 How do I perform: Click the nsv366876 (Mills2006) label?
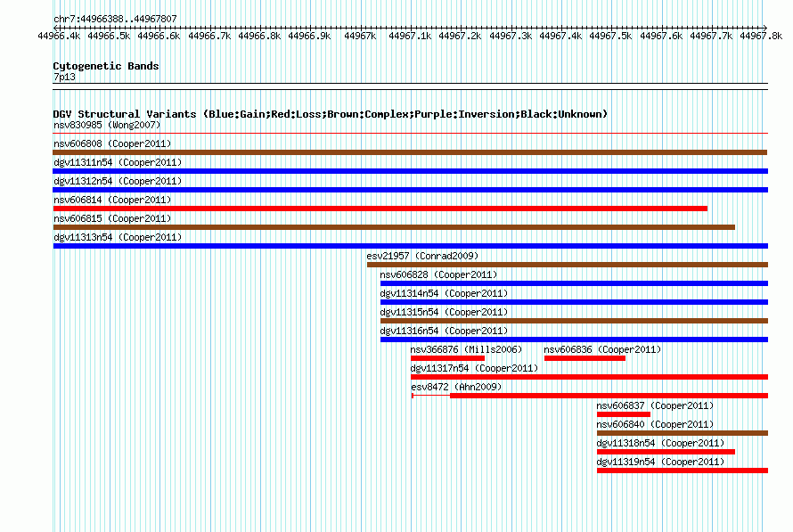466,349
